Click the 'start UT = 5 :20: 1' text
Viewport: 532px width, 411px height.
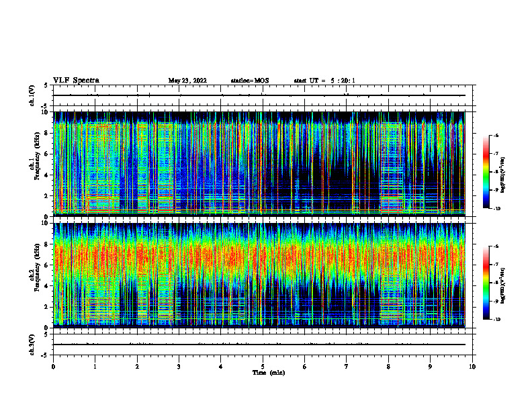coord(324,81)
